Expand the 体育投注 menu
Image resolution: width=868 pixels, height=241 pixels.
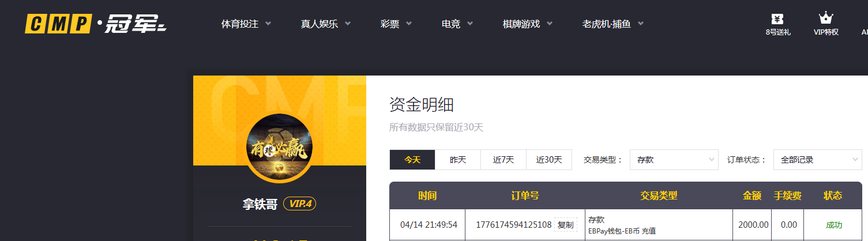tap(246, 24)
